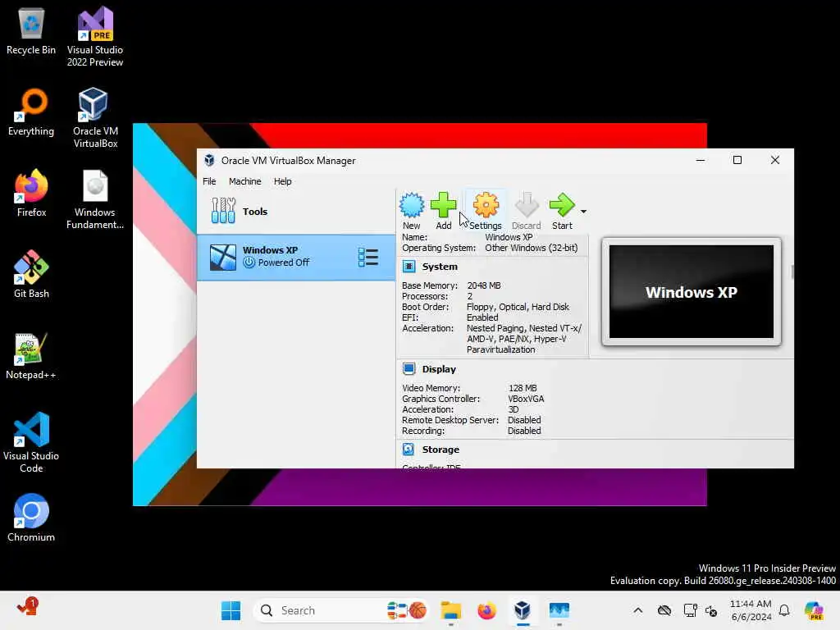840x630 pixels.
Task: Click the Display section header
Action: click(x=439, y=369)
